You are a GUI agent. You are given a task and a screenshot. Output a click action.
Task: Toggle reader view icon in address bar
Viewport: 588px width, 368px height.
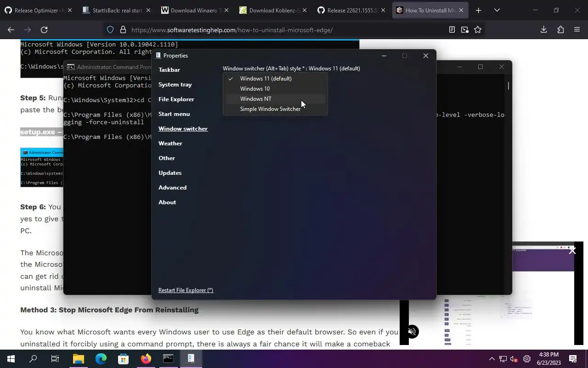[x=452, y=29]
